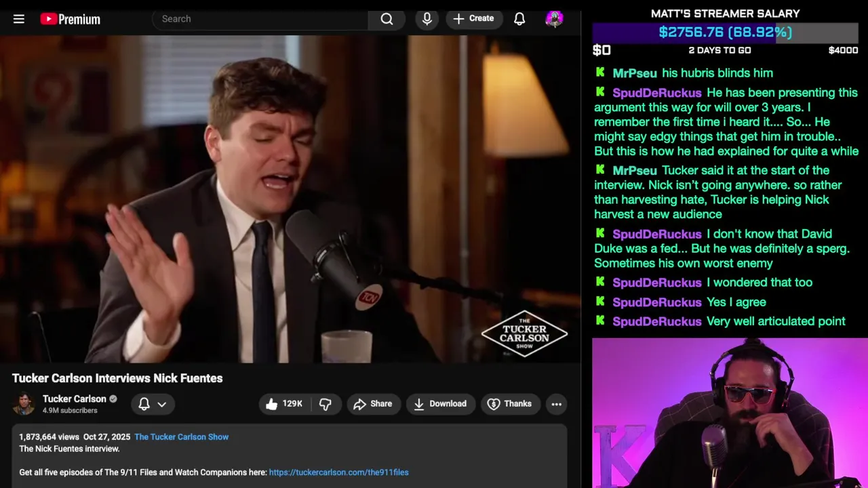Click Kick badge beside 'Yes I agree'

[x=600, y=301]
